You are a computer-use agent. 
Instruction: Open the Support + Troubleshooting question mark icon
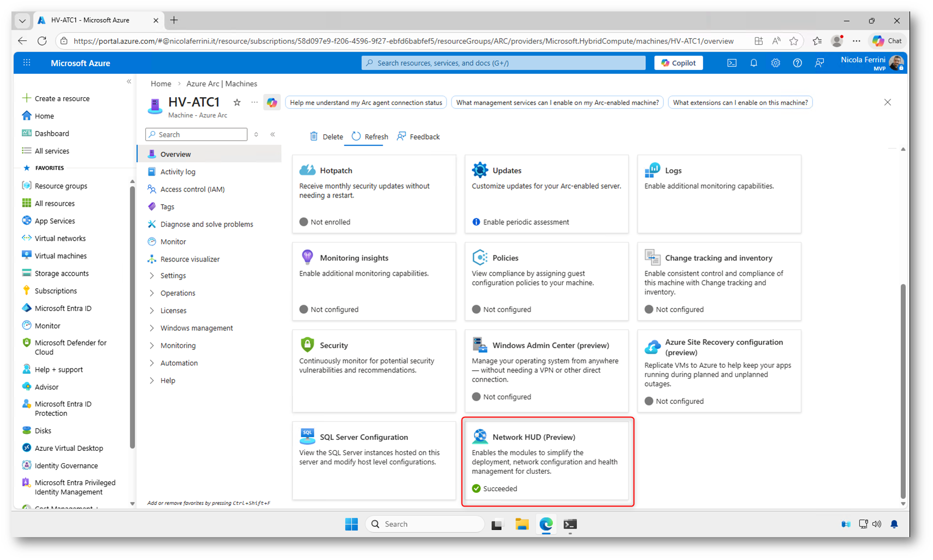[797, 63]
